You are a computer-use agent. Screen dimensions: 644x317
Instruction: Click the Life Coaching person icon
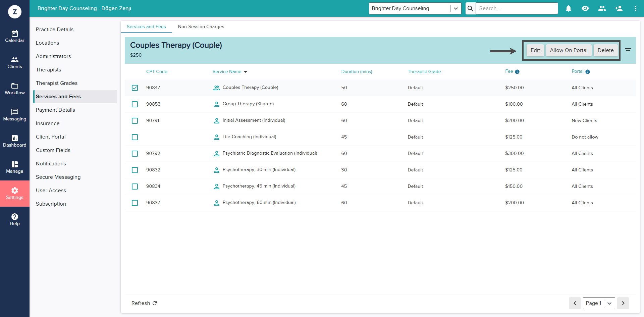click(x=217, y=137)
